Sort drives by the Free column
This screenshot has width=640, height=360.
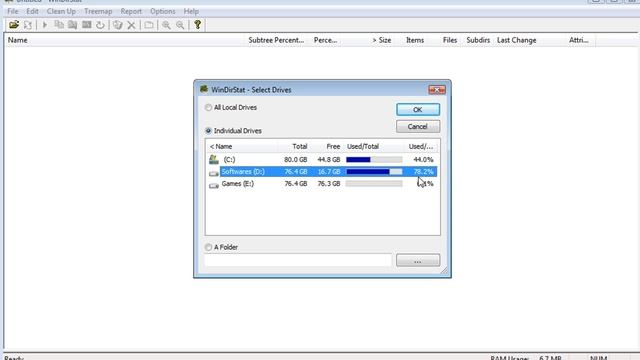[x=326, y=146]
